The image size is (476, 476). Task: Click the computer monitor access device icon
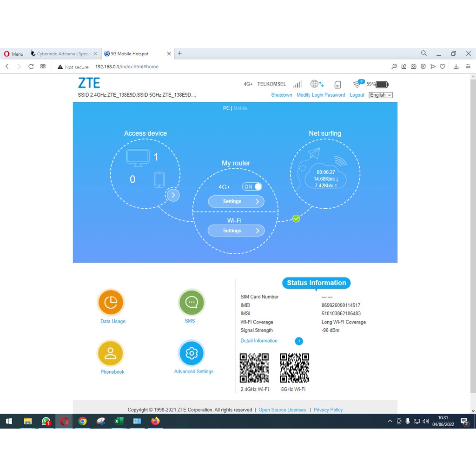(138, 158)
